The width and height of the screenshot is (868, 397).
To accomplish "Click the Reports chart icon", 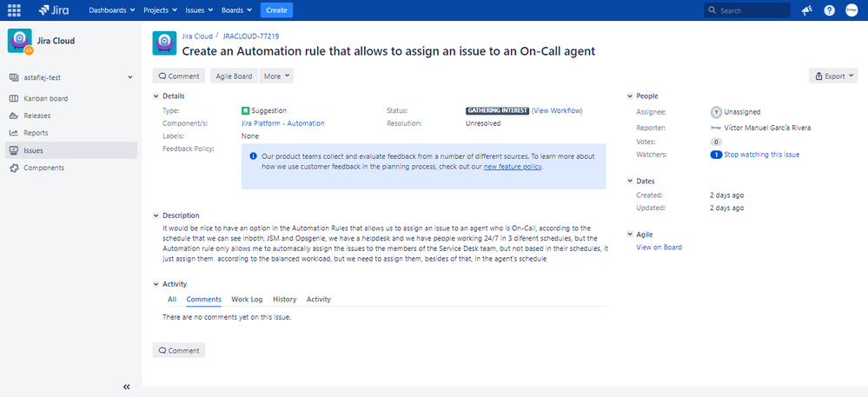I will tap(14, 133).
